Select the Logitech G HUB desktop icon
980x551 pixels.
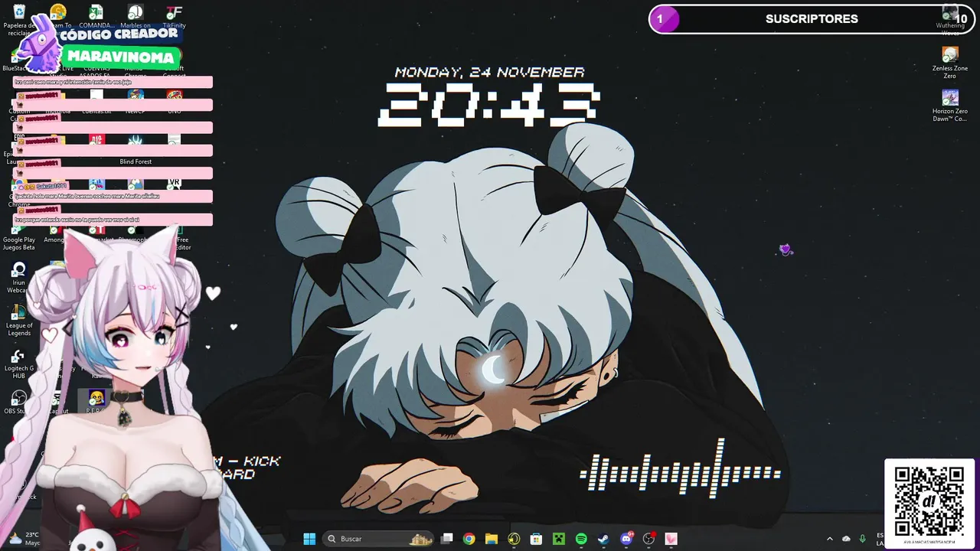click(x=19, y=363)
